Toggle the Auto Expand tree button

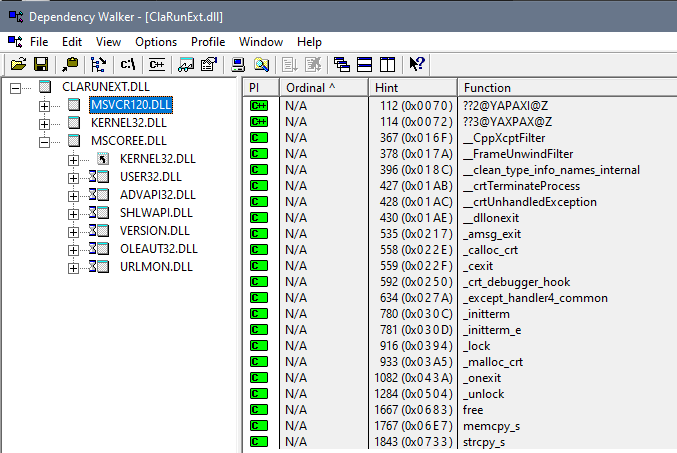98,65
